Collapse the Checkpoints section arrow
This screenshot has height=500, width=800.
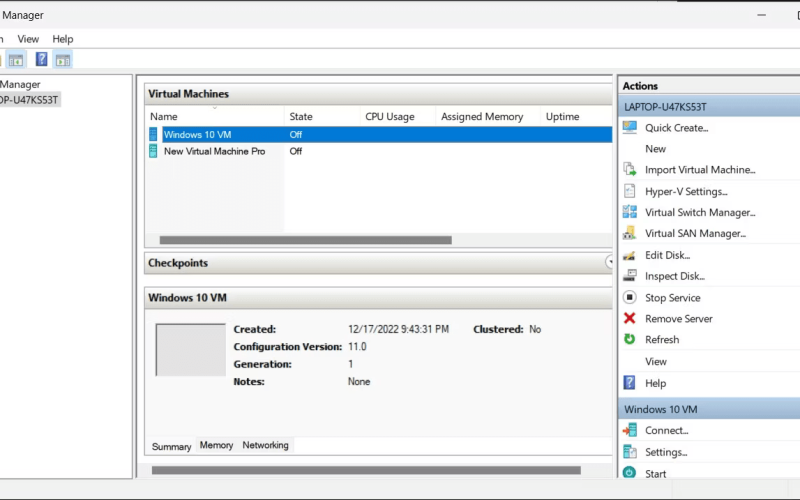pos(609,262)
